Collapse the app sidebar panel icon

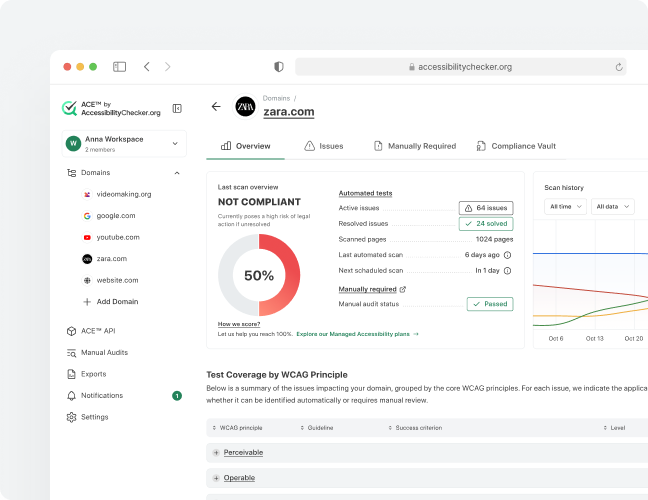[177, 108]
